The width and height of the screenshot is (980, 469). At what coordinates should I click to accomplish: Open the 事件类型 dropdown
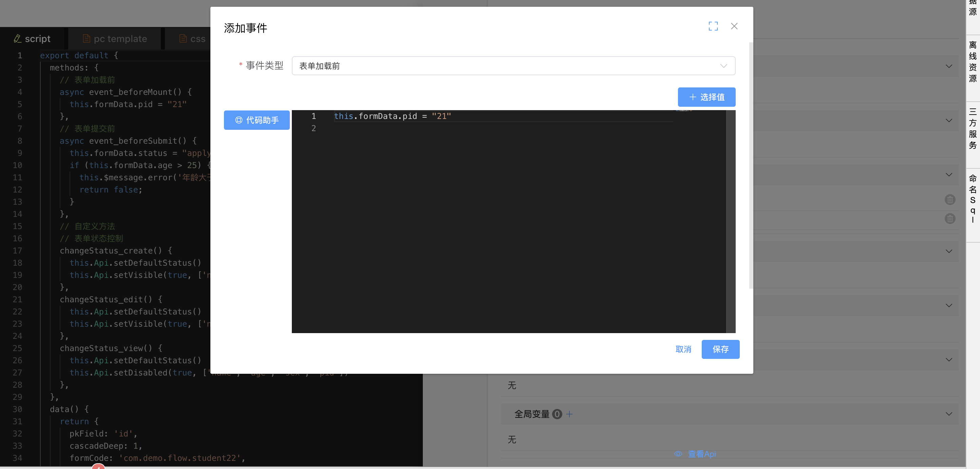tap(513, 66)
